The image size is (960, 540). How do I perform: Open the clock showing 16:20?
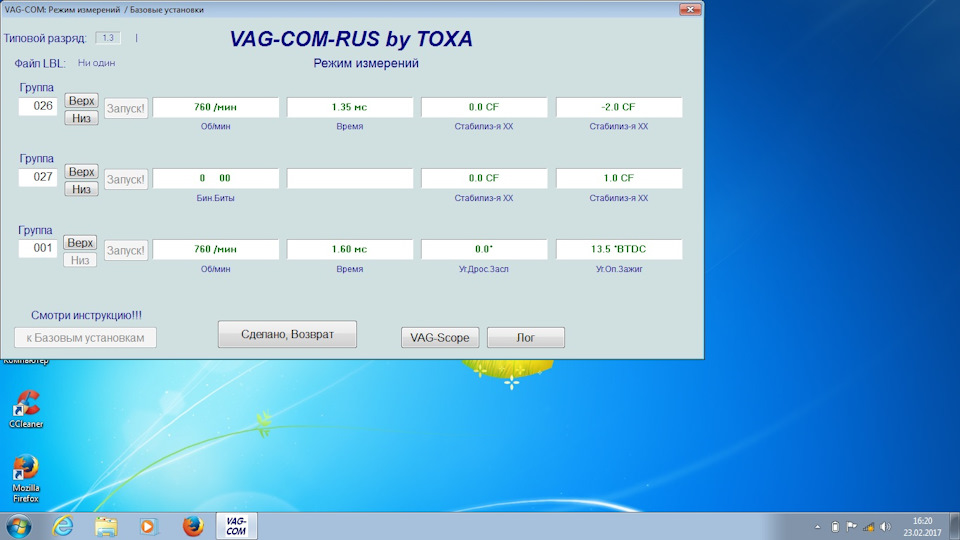tap(922, 527)
